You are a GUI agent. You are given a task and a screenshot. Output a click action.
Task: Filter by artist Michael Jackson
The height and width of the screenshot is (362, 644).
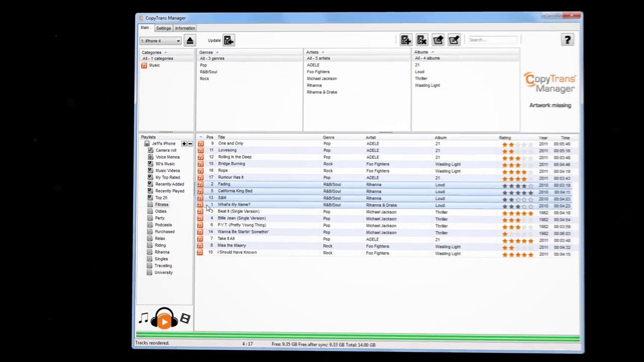pyautogui.click(x=321, y=78)
